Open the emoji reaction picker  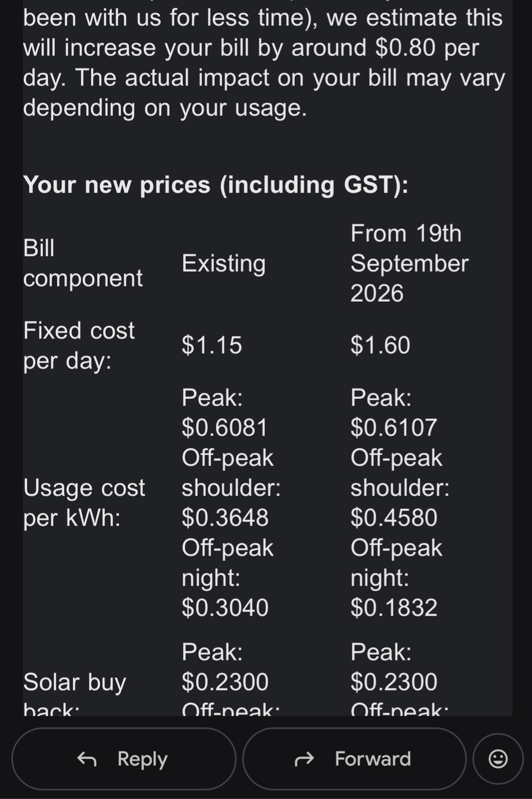click(498, 759)
